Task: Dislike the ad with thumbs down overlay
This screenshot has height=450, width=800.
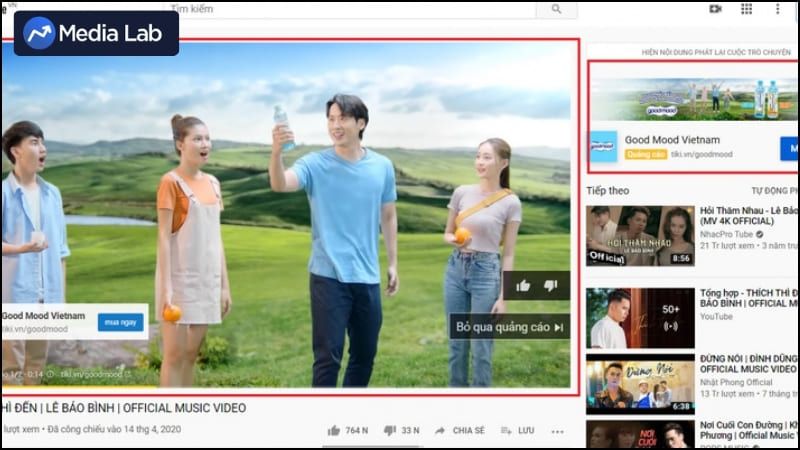Action: pos(551,285)
